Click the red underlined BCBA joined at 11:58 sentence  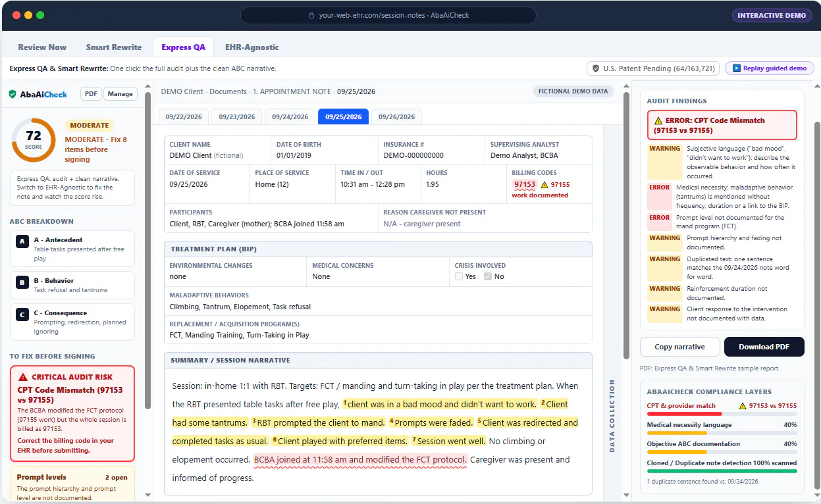(360, 459)
